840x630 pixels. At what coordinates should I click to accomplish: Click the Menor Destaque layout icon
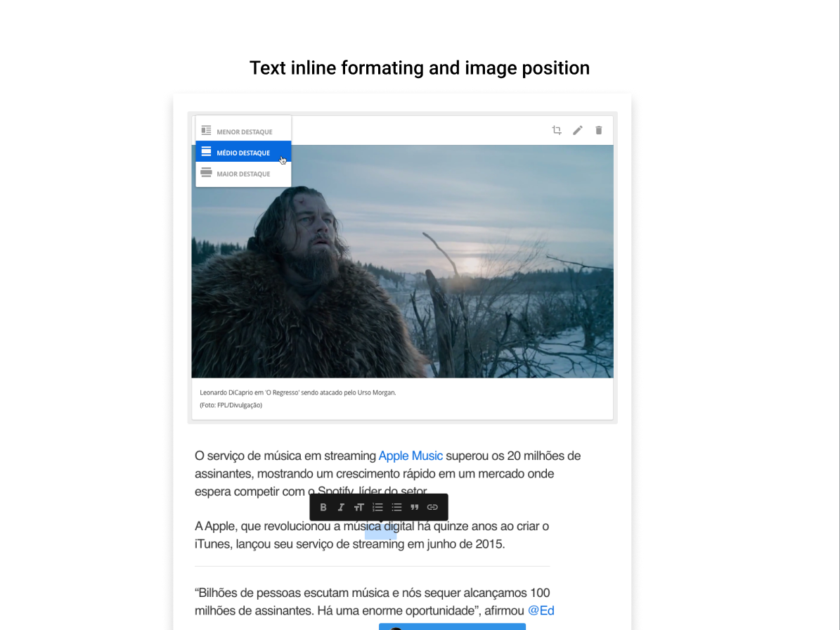[x=206, y=131]
